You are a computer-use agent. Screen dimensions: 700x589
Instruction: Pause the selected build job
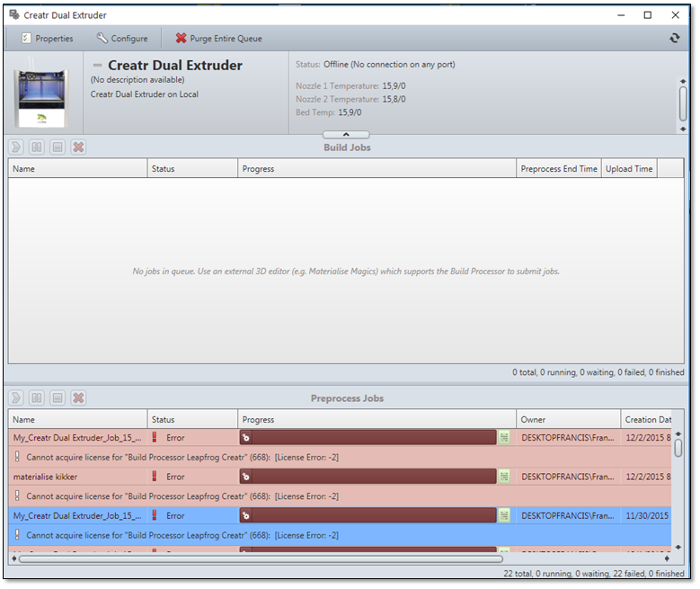[x=37, y=147]
